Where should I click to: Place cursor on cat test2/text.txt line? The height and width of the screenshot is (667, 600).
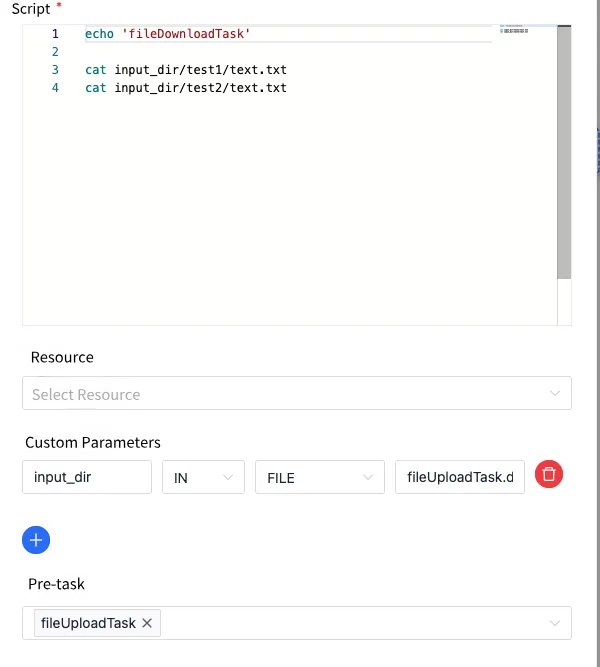[x=186, y=88]
